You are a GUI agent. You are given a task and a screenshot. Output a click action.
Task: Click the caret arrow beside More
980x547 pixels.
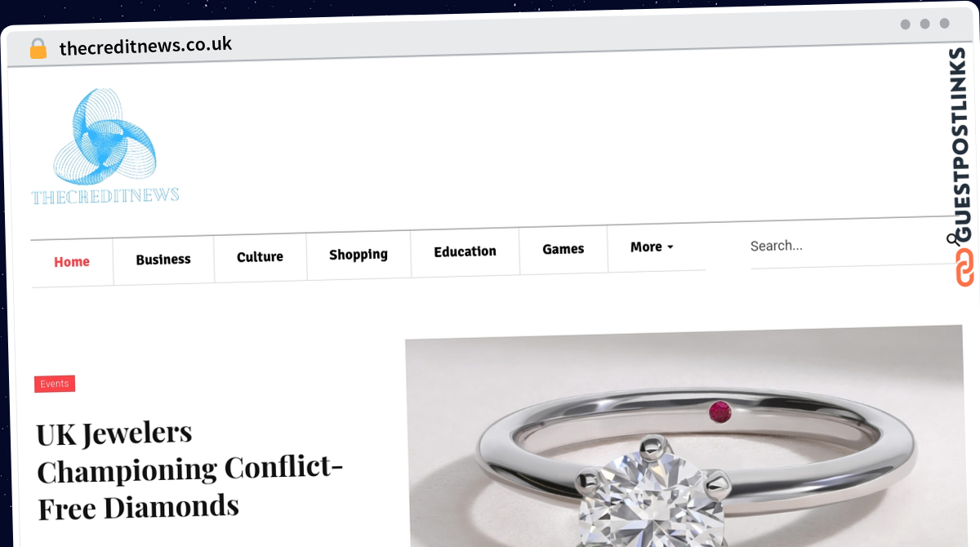670,247
